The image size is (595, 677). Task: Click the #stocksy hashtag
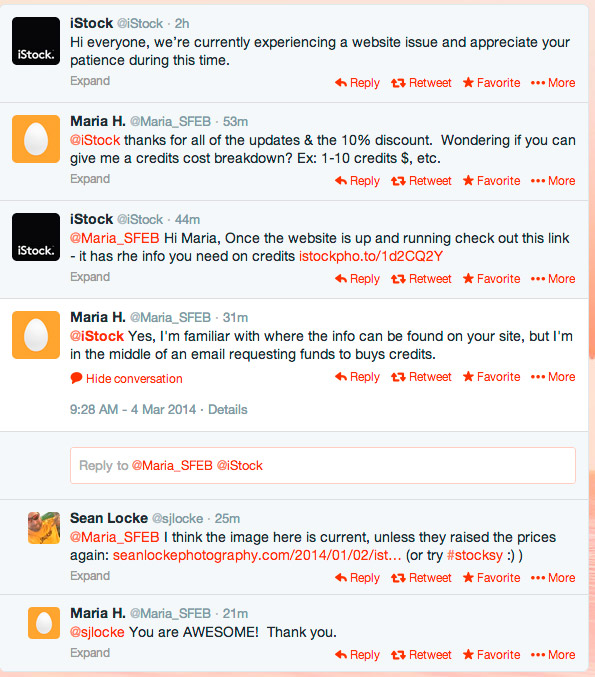pyautogui.click(x=475, y=555)
